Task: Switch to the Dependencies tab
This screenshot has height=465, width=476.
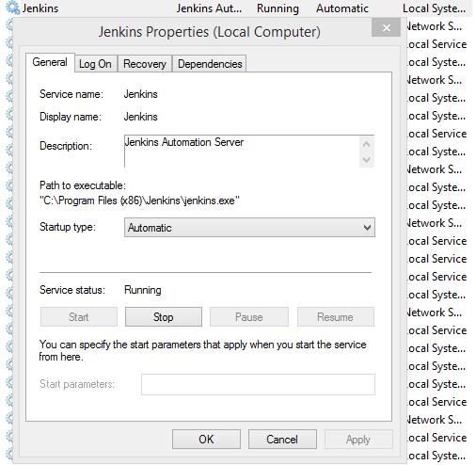Action: [x=210, y=64]
